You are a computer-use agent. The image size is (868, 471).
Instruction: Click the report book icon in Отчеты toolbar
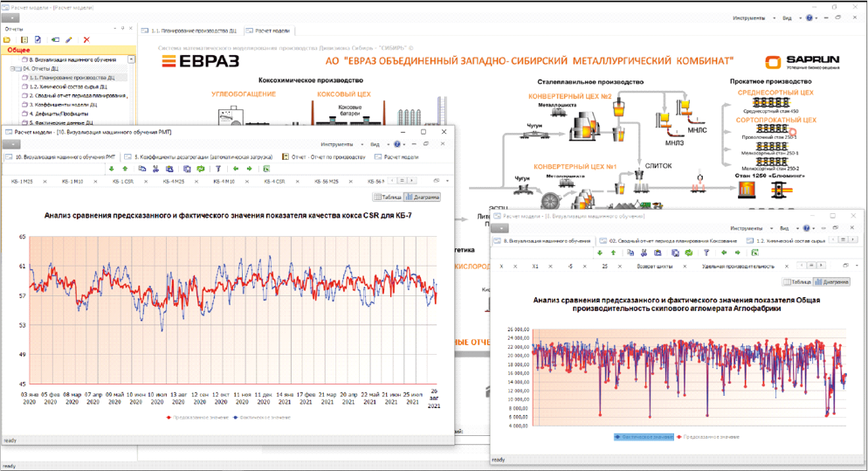(x=24, y=40)
